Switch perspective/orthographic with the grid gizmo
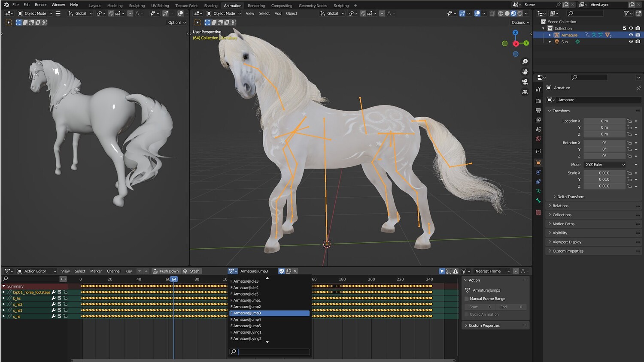This screenshot has width=644, height=362. click(x=525, y=92)
